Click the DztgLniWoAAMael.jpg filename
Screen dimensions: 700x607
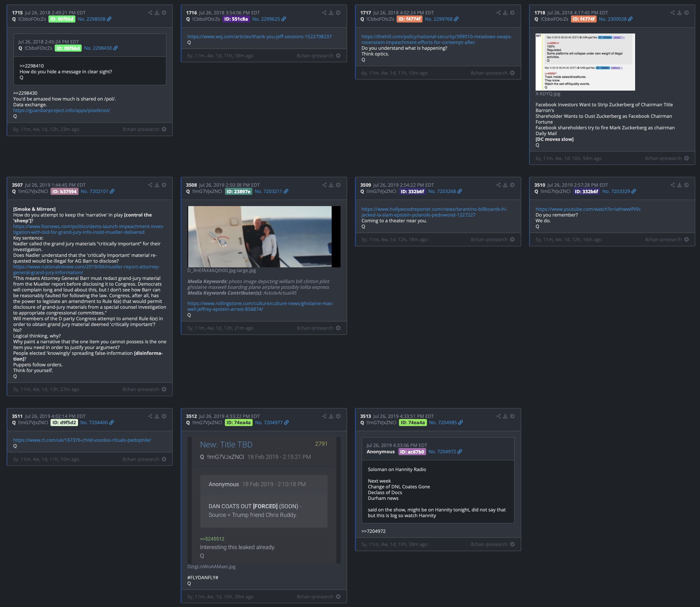[211, 567]
